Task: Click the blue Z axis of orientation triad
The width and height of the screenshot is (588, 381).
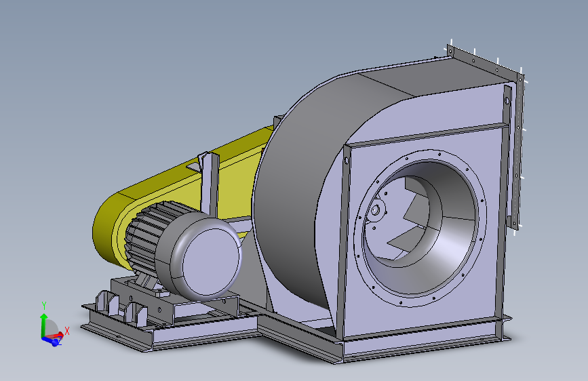Action: (x=52, y=340)
